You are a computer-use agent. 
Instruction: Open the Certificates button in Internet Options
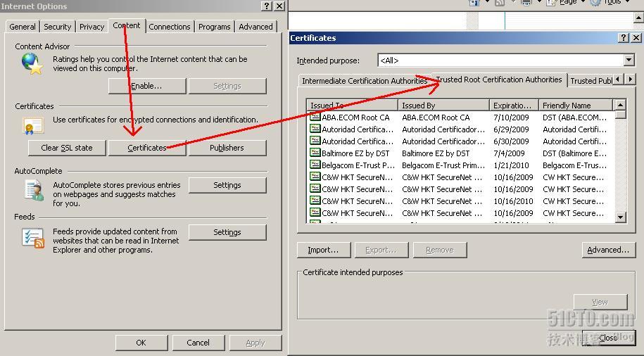click(147, 148)
